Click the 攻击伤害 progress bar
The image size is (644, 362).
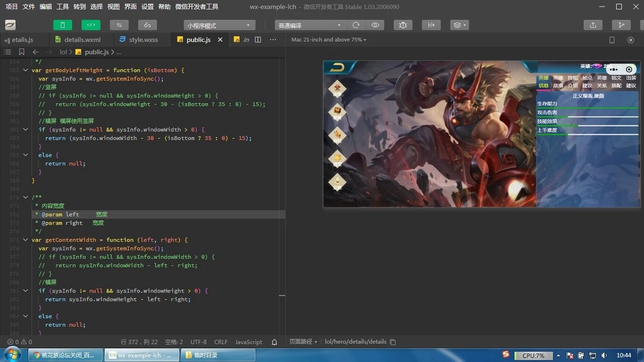(588, 117)
